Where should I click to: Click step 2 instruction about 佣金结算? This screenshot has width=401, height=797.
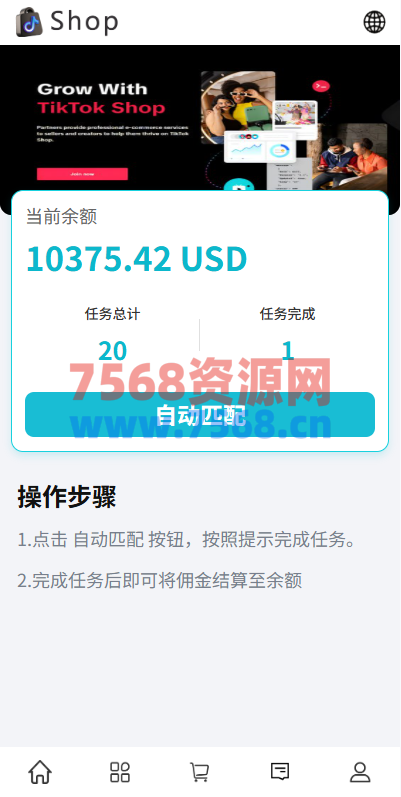click(160, 580)
